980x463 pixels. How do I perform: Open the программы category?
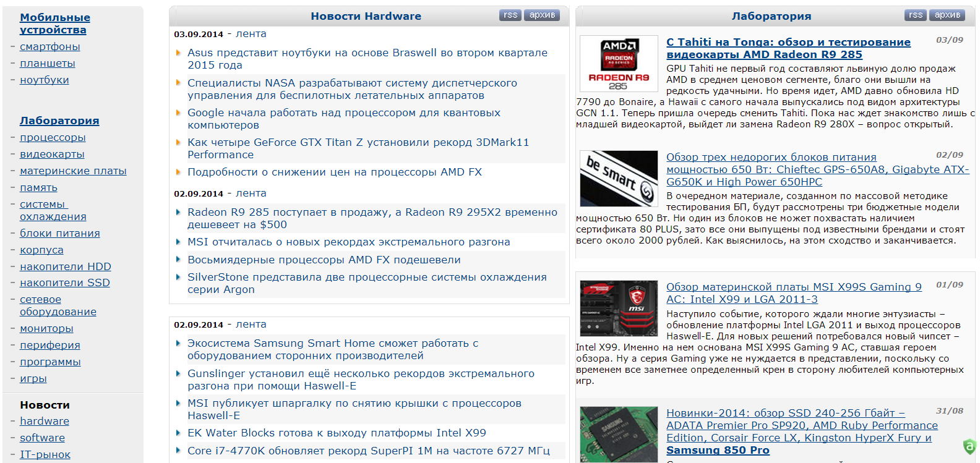[x=50, y=362]
